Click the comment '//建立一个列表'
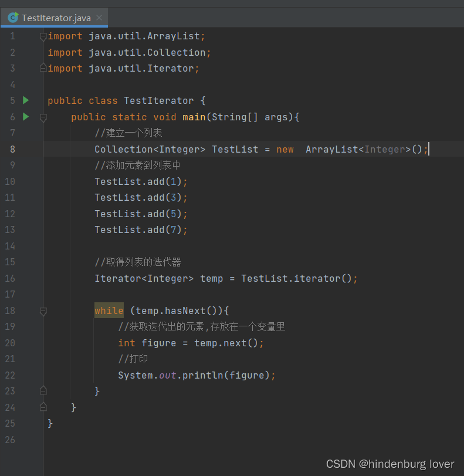The width and height of the screenshot is (464, 476). coord(128,133)
